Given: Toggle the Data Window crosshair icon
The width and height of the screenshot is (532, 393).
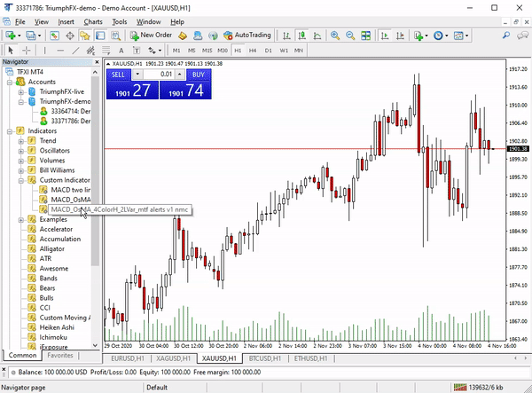Looking at the screenshot, I should tap(70, 35).
